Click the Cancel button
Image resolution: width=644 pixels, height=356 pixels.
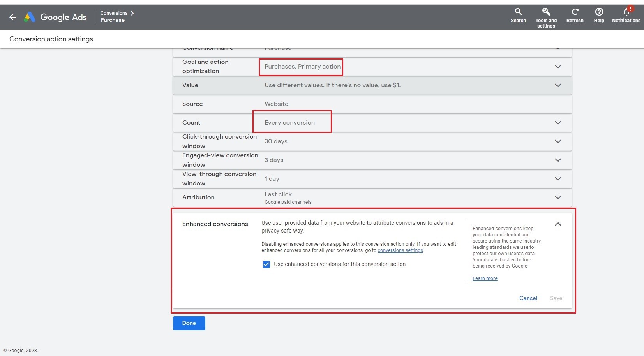pos(528,298)
